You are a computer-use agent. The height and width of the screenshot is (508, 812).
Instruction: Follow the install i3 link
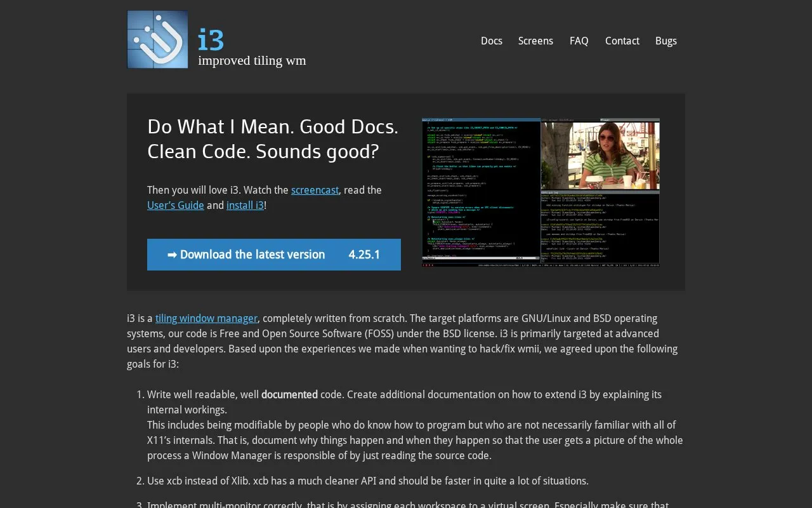[x=245, y=205]
